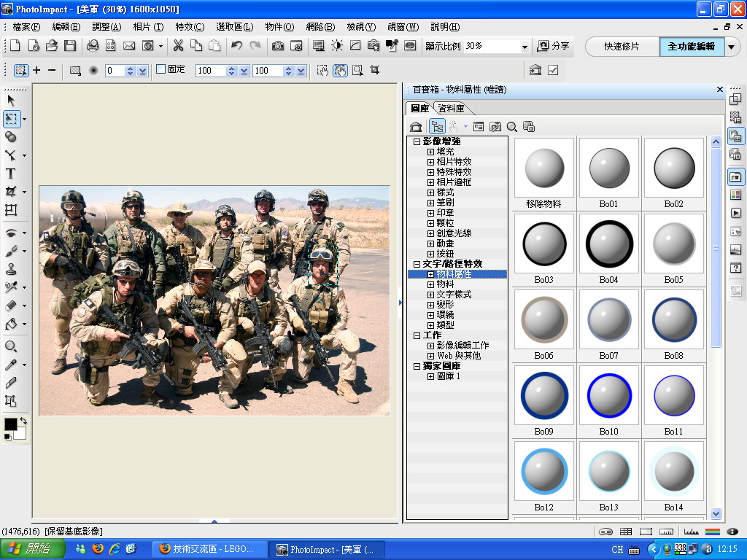Viewport: 747px width, 560px height.
Task: Switch to 全功能編輯 mode
Action: coord(692,46)
